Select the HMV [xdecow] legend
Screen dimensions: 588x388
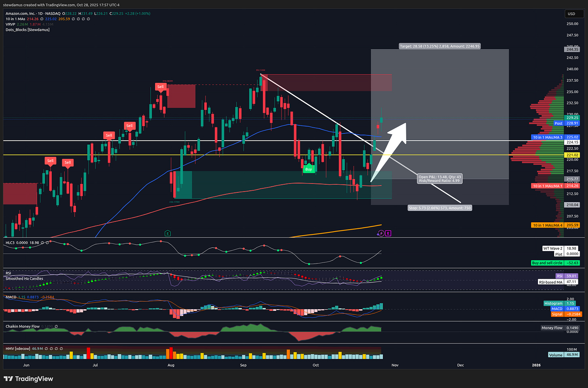(x=18, y=348)
